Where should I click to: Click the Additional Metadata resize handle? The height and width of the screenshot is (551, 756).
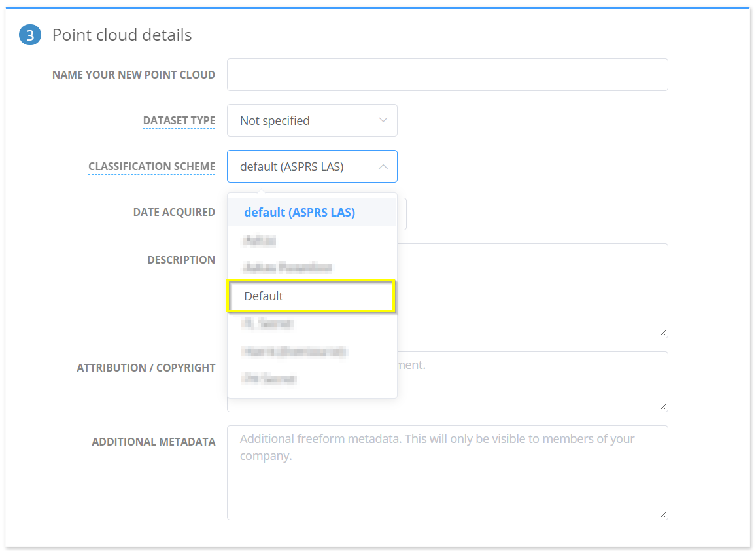pos(664,515)
